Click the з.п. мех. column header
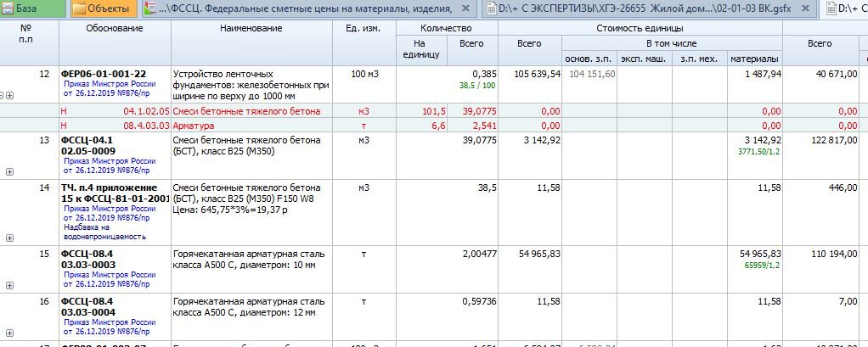The width and height of the screenshot is (868, 347). [x=699, y=59]
